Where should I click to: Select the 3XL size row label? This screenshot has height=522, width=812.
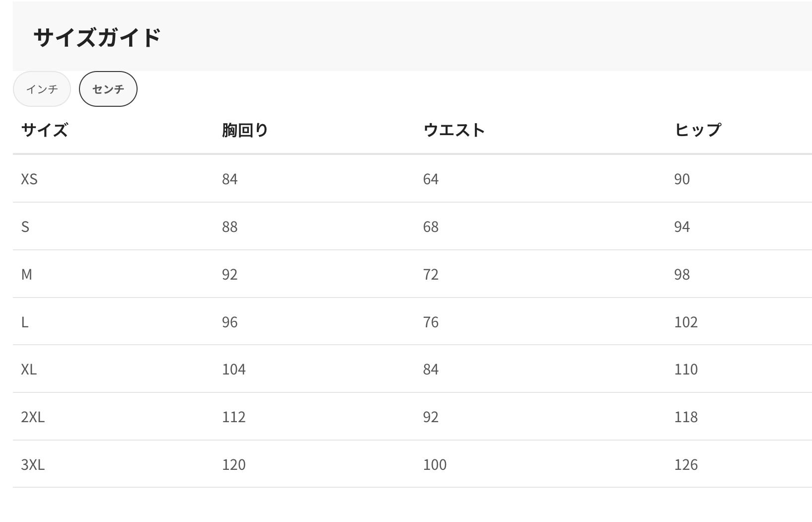[33, 464]
